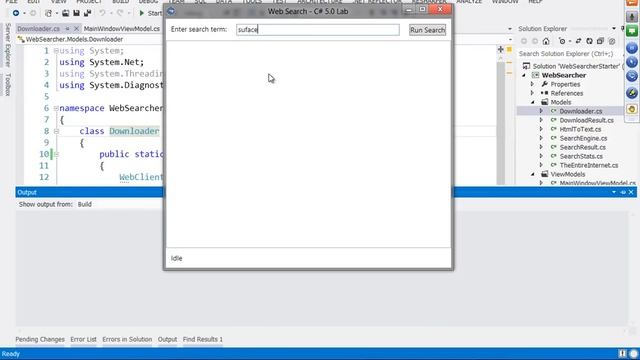Click the Search Solution Explorer box
This screenshot has width=640, height=360.
570,53
